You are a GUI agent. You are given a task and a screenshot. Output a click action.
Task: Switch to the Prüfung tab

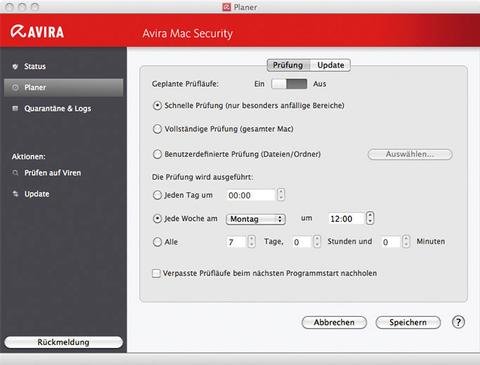coord(288,65)
